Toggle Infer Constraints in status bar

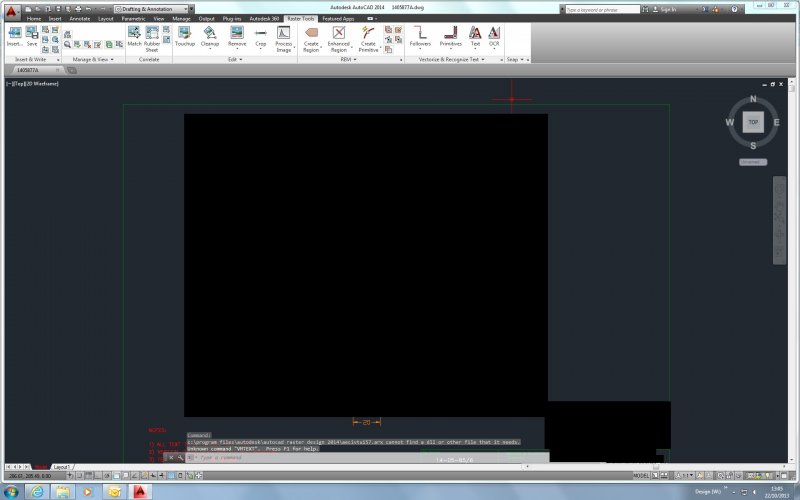point(70,476)
